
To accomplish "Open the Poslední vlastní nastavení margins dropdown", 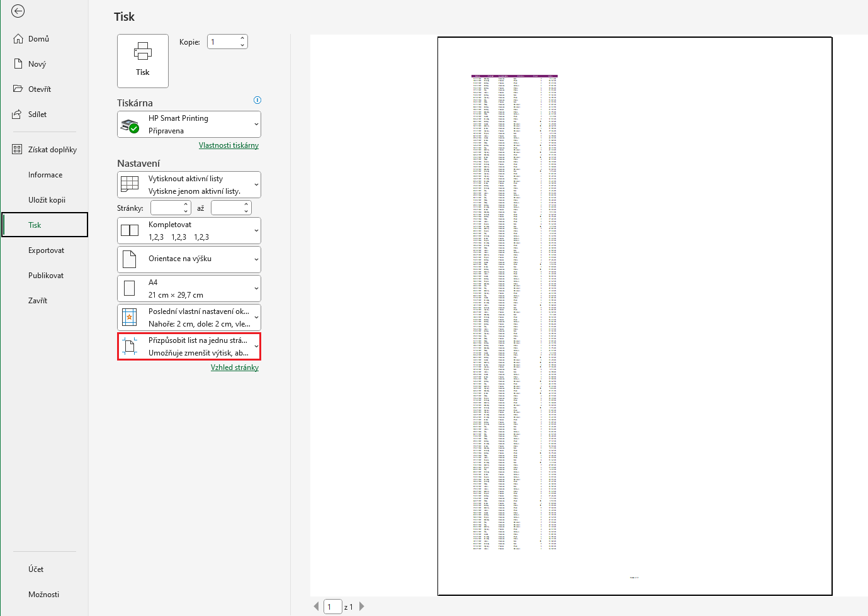I will pos(189,317).
